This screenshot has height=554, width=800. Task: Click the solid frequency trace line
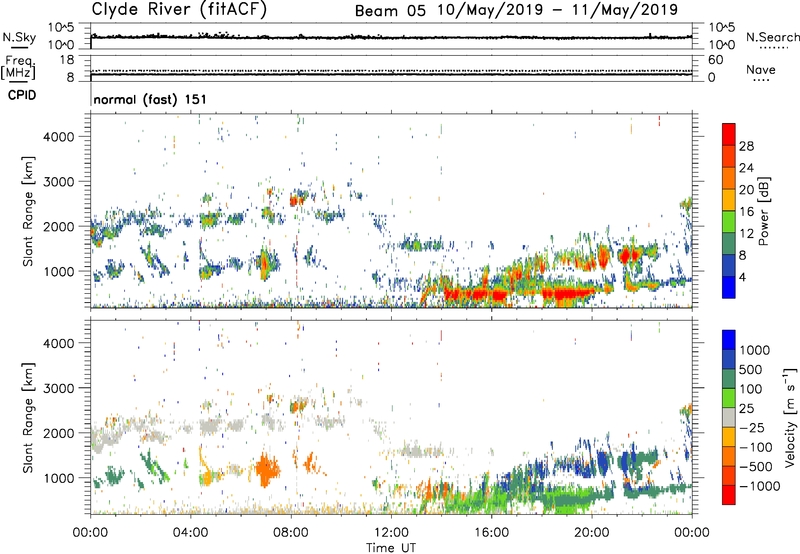391,75
